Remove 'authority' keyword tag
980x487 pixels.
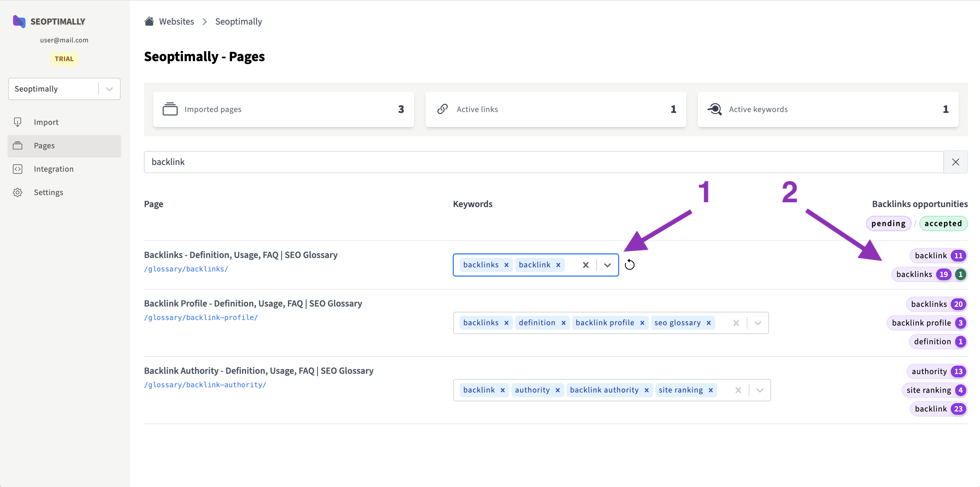coord(558,390)
